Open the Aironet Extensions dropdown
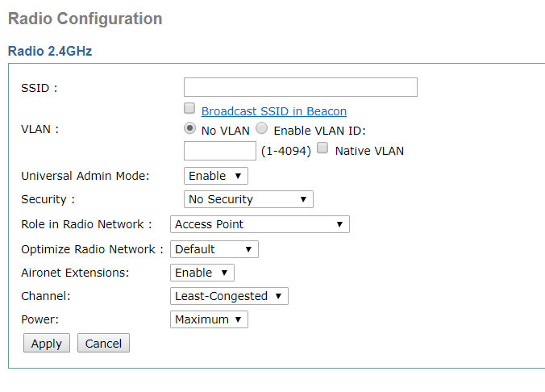This screenshot has width=545, height=392. [x=202, y=273]
